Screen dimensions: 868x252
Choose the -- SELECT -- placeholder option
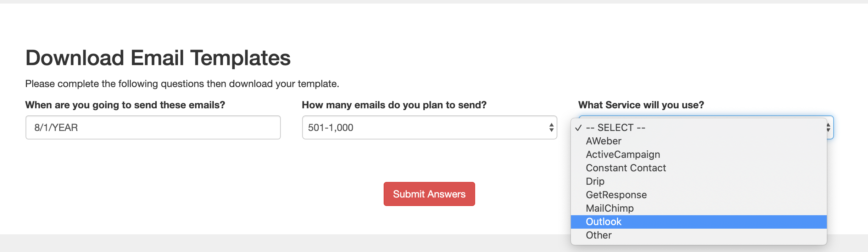[x=616, y=127]
